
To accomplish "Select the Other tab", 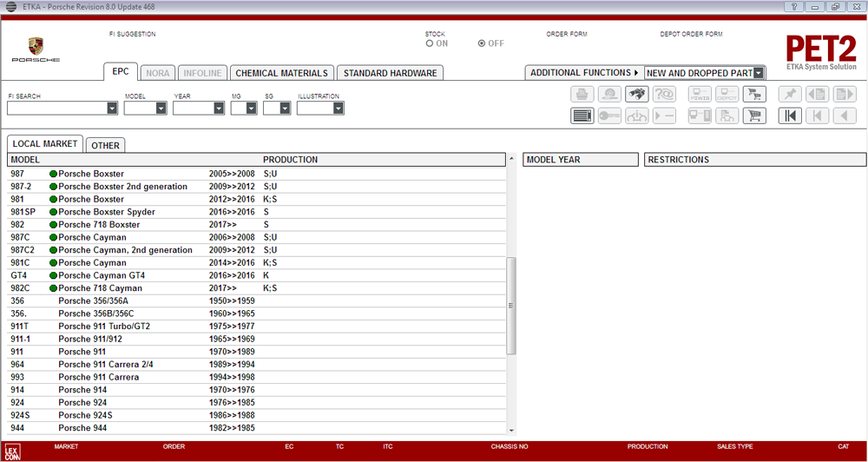I will click(105, 146).
